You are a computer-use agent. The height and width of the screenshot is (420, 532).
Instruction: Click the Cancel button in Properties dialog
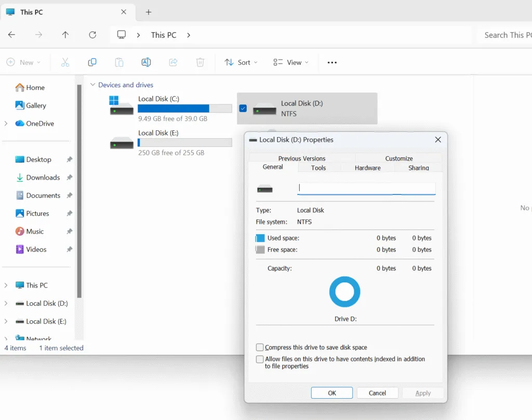[x=377, y=393]
